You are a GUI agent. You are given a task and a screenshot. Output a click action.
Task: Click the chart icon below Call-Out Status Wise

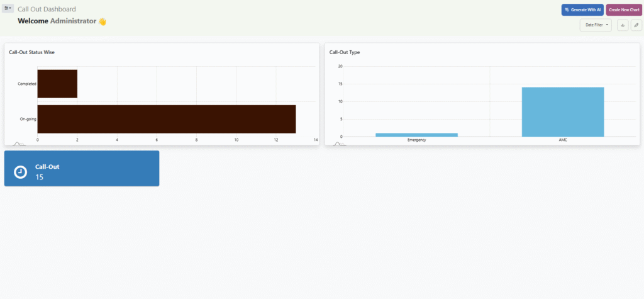[x=18, y=144]
